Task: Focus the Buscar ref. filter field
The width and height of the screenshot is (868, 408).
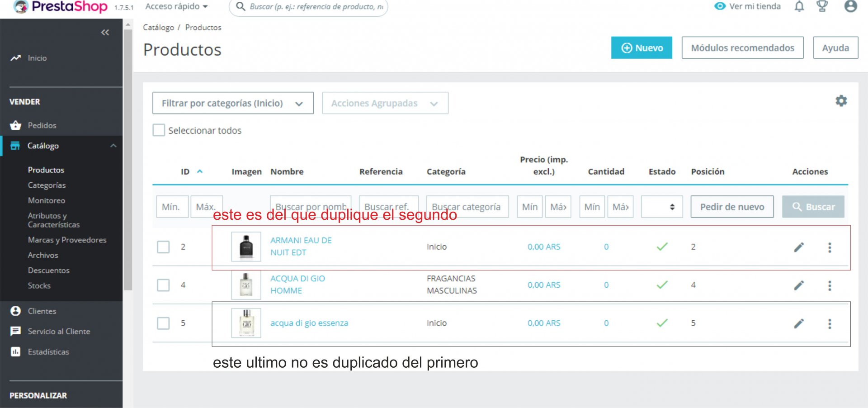Action: pos(389,207)
